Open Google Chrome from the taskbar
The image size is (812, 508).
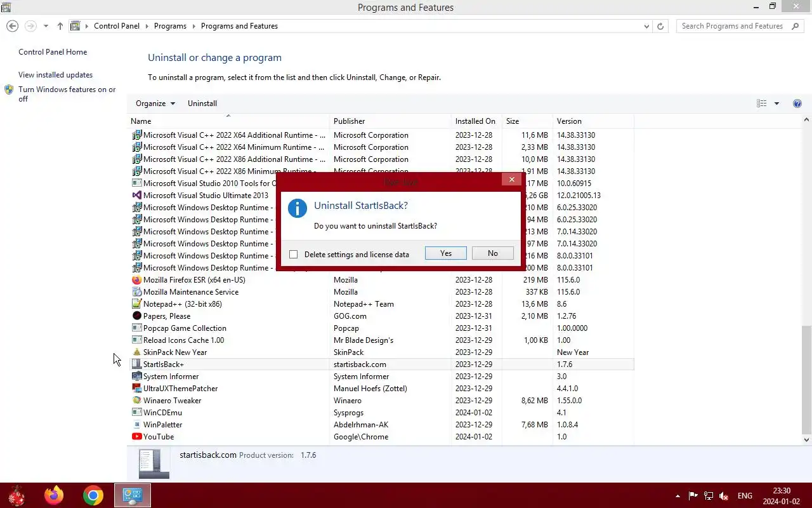tap(93, 495)
